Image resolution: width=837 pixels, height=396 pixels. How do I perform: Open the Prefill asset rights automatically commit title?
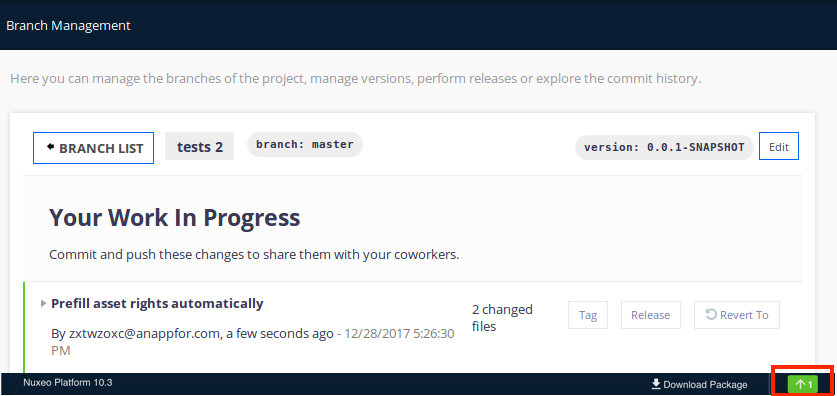[x=157, y=304]
